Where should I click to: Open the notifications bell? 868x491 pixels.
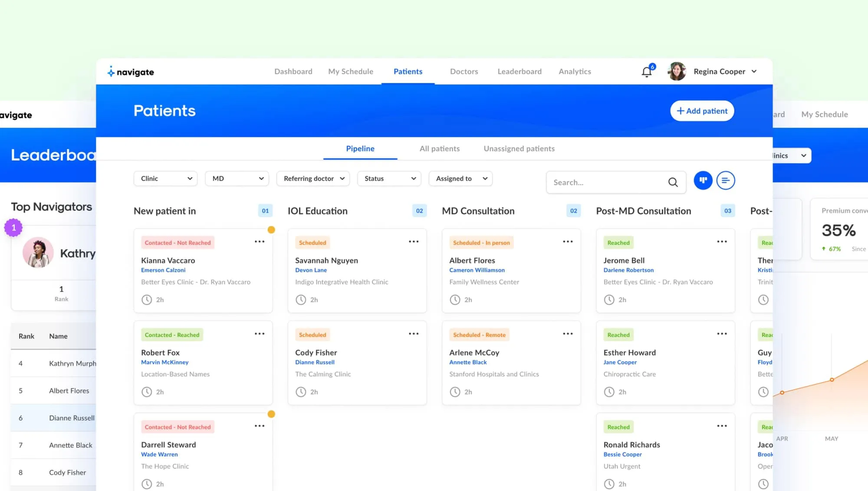[647, 72]
